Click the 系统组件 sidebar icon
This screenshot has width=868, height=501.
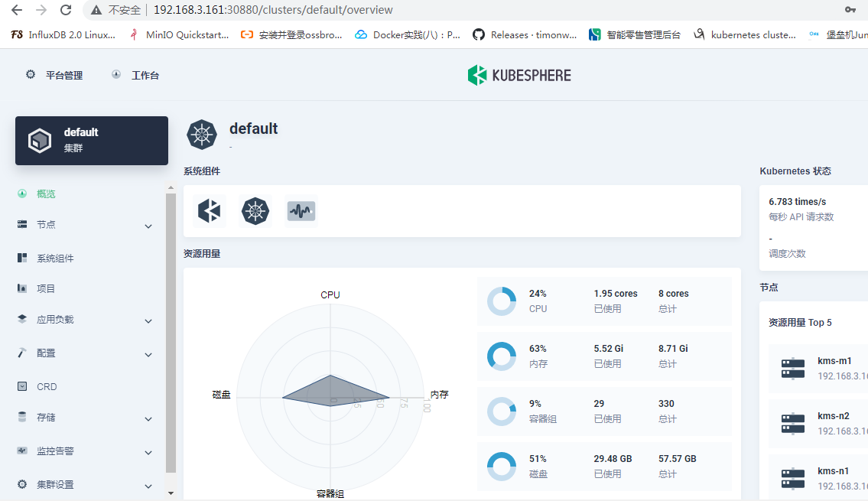click(x=22, y=258)
